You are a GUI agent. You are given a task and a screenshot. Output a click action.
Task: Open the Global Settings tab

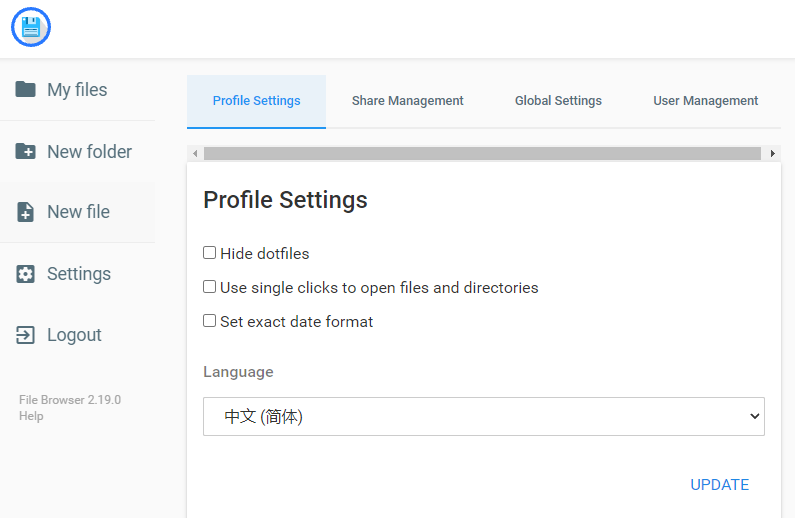[x=558, y=101]
